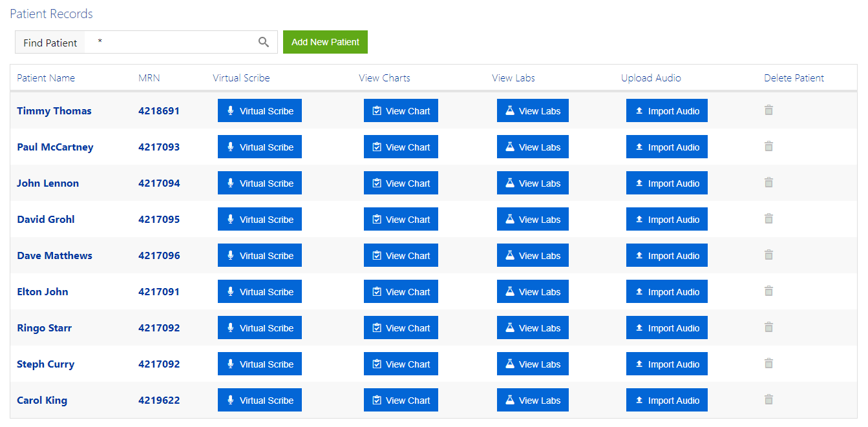Start Virtual Scribe for Steph Curry
Image resolution: width=868 pixels, height=427 pixels.
tap(260, 364)
